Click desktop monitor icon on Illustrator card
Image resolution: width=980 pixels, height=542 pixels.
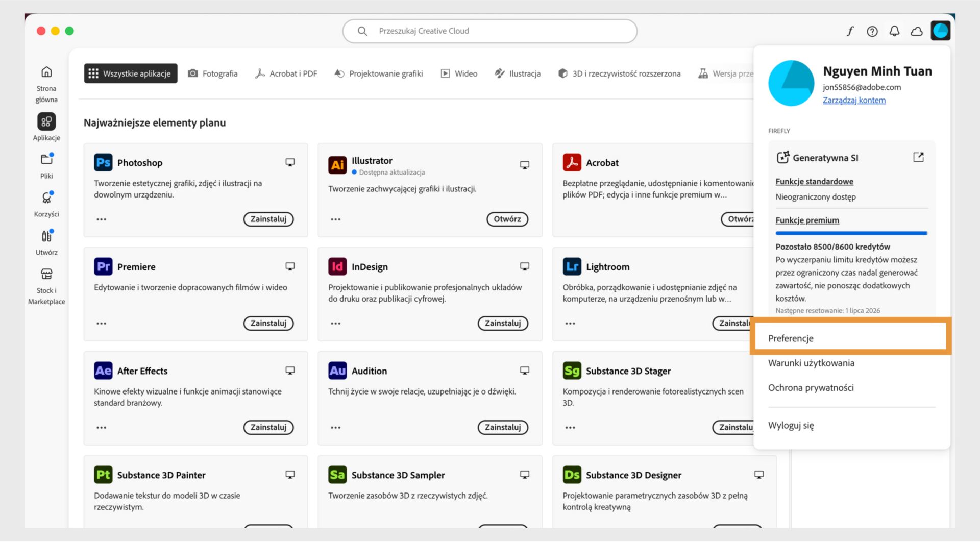click(524, 165)
